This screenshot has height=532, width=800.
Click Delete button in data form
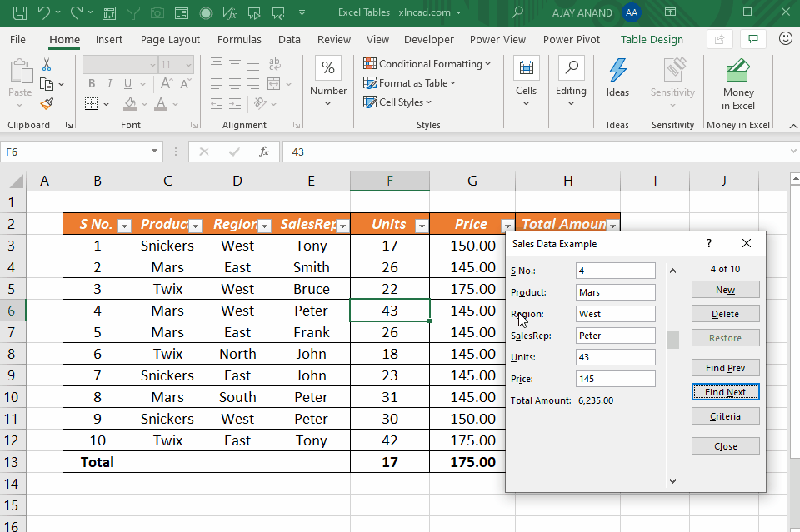click(x=726, y=314)
